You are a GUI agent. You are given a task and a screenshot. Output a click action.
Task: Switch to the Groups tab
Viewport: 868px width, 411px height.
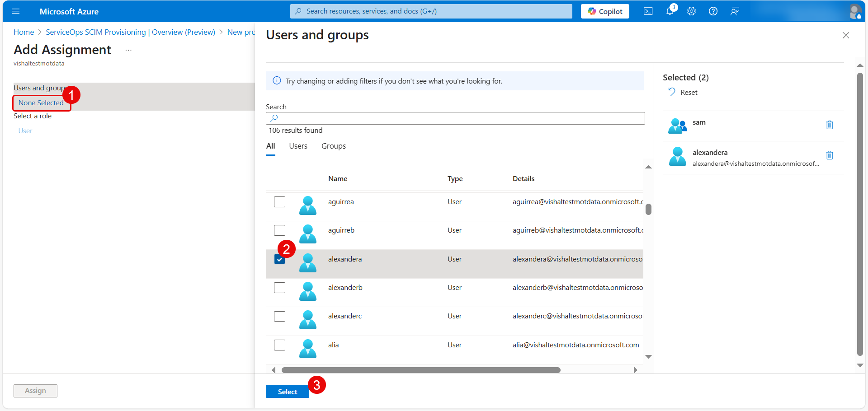(x=333, y=146)
